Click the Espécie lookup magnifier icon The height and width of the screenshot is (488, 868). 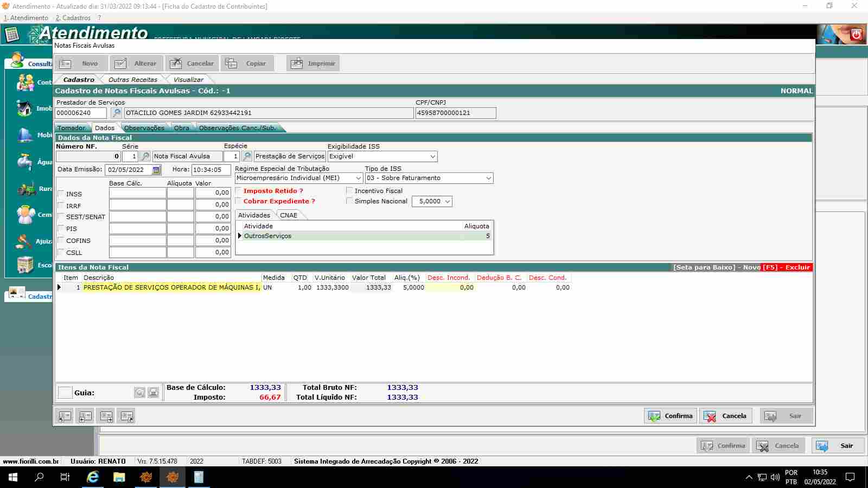point(247,156)
